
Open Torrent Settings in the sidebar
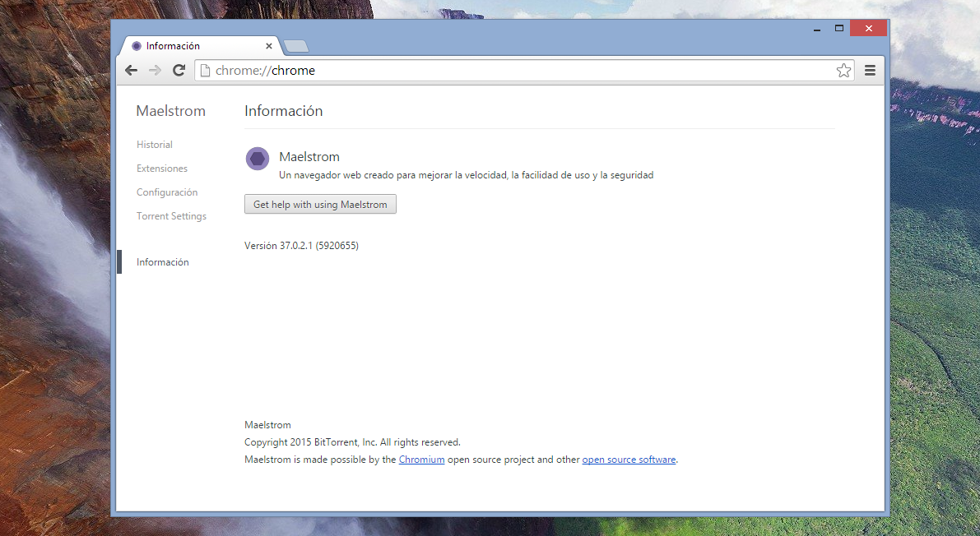point(171,216)
